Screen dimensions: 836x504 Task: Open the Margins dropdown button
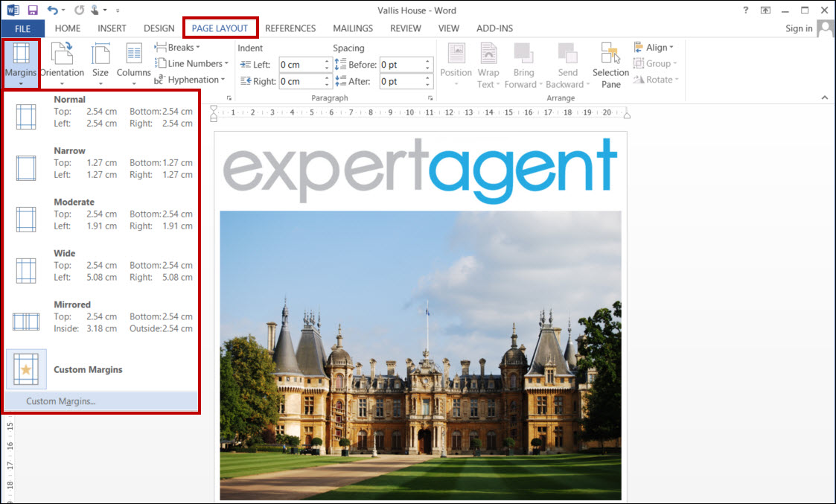pyautogui.click(x=21, y=63)
